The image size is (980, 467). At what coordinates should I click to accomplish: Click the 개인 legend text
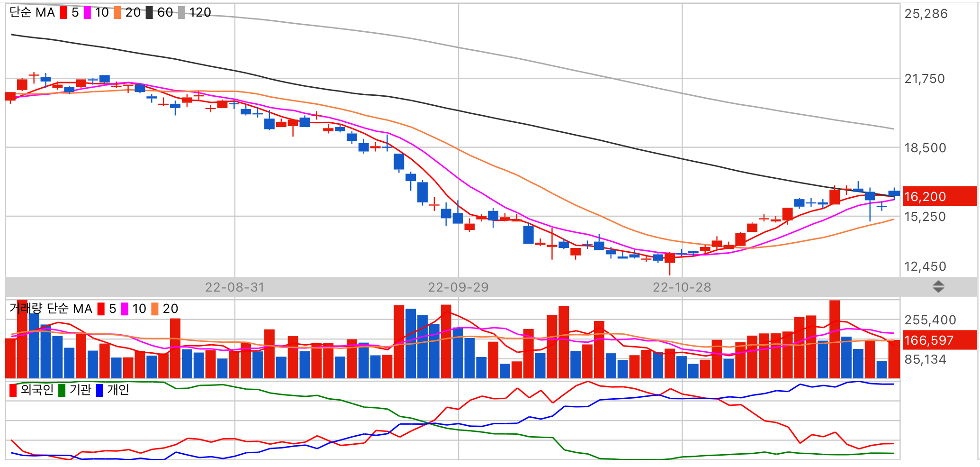point(118,390)
